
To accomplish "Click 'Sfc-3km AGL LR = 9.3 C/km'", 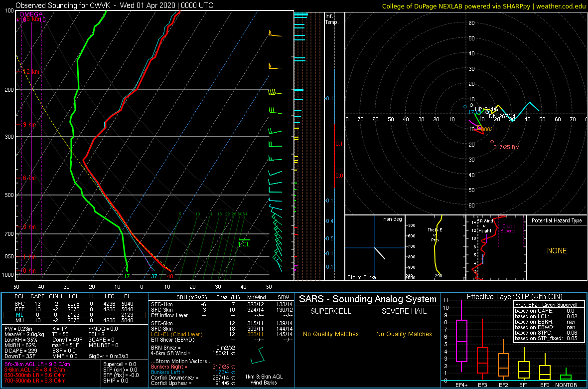I will pos(37,364).
